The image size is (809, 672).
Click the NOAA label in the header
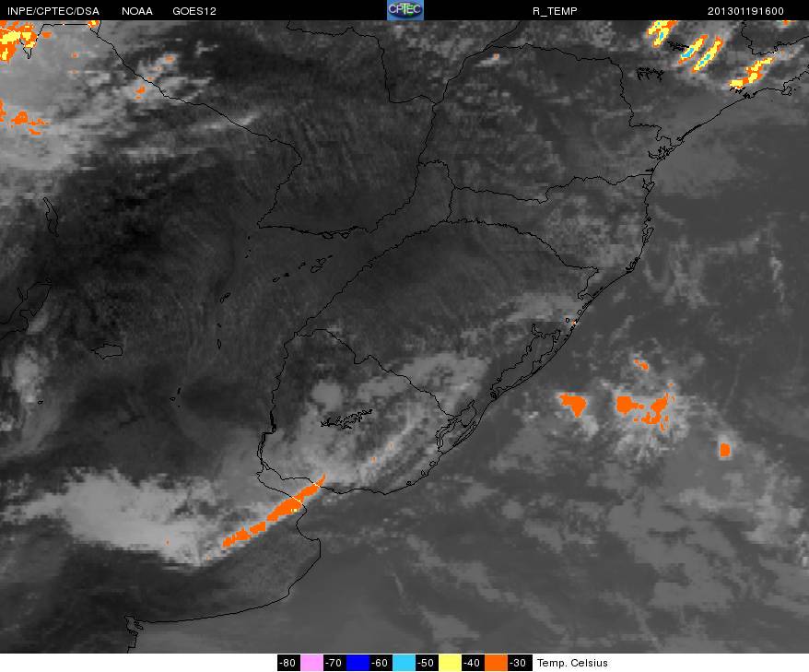point(137,11)
